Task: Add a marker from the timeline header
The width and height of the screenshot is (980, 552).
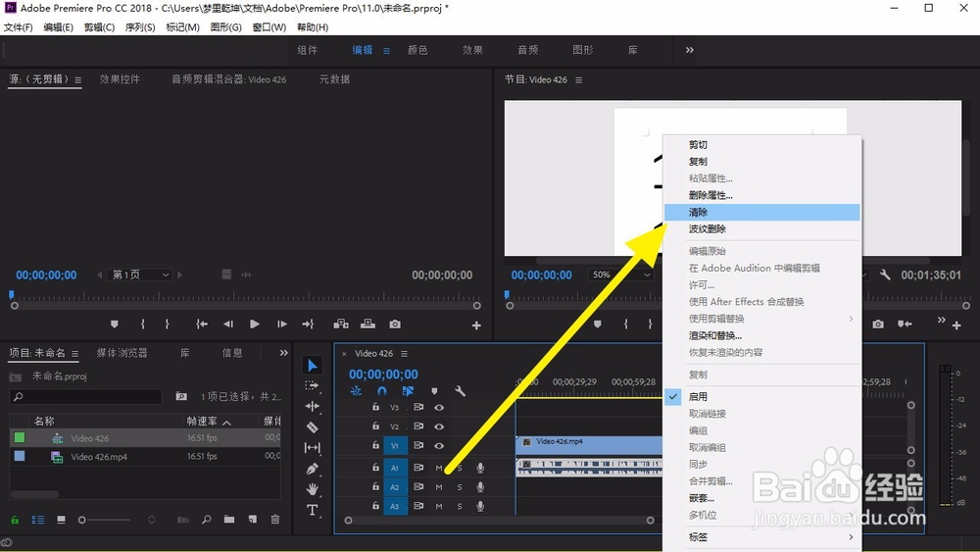Action: [x=434, y=391]
